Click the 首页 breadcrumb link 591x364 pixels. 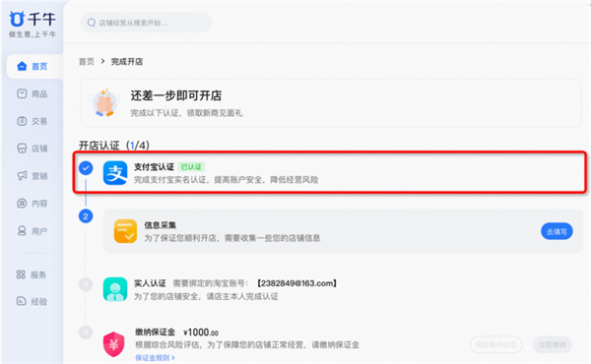pyautogui.click(x=87, y=61)
